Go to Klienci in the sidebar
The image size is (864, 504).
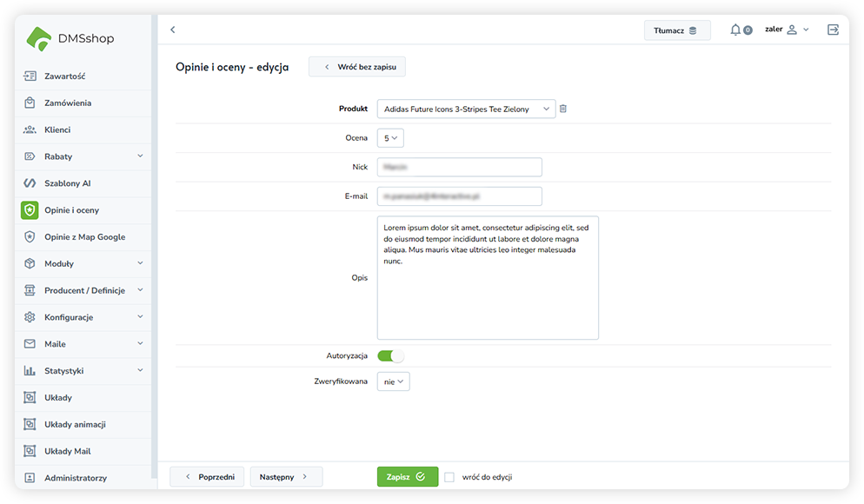(57, 129)
